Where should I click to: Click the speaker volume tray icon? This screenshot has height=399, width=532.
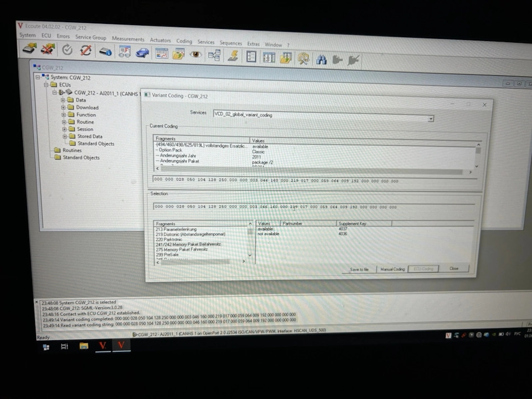tap(508, 334)
